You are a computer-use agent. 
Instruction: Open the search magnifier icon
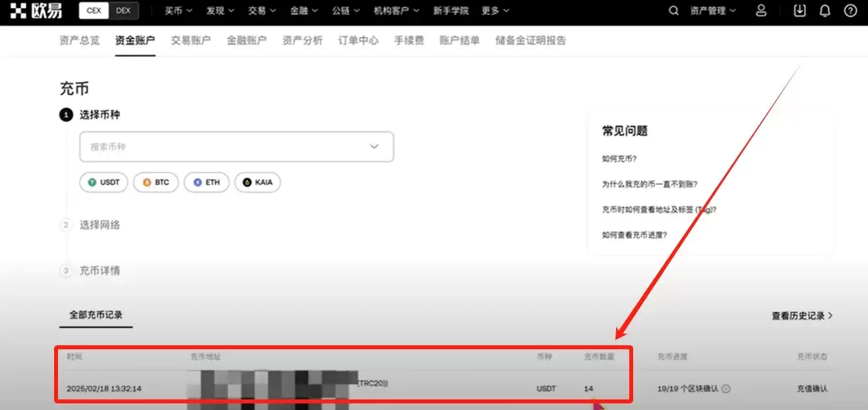[x=673, y=11]
